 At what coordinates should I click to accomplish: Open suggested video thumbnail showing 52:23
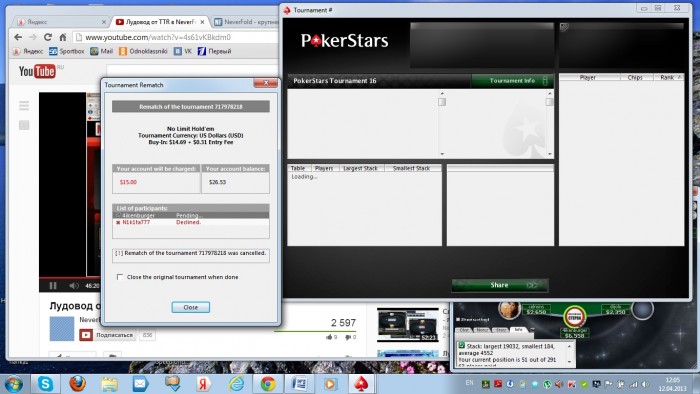[x=408, y=325]
